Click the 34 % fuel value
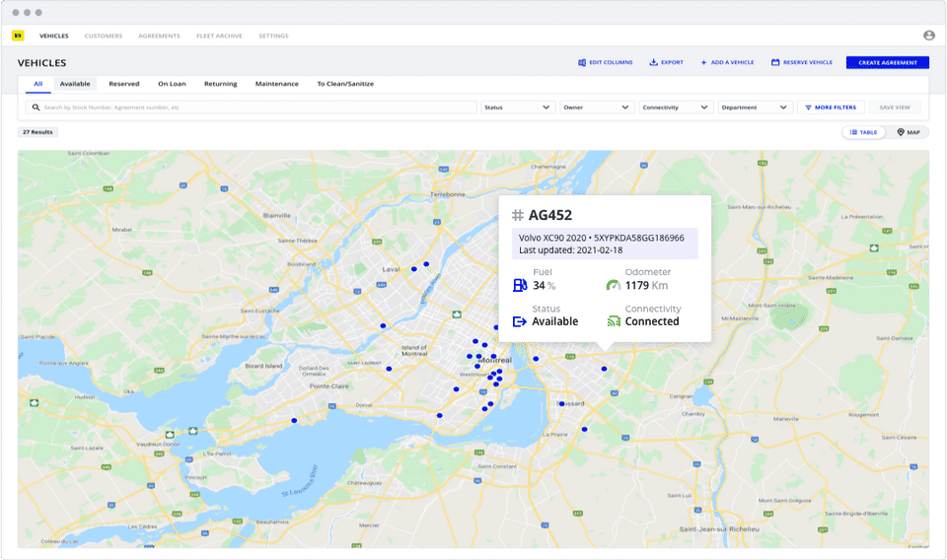Viewport: 947px width, 560px height. click(545, 286)
